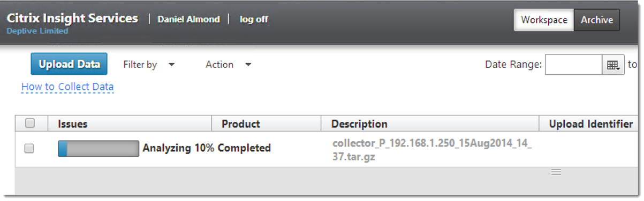Screen dimensions: 644x201
Task: Expand the Filter by menu label
Action: 140,65
